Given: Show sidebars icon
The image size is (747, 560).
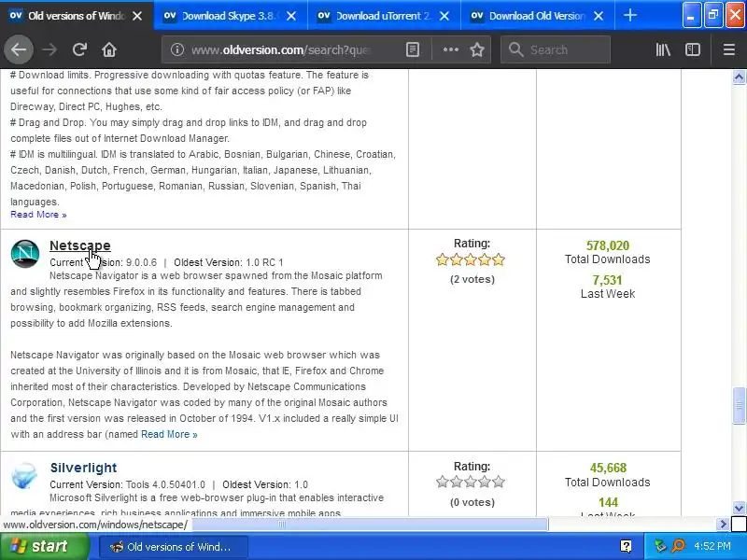Looking at the screenshot, I should [693, 49].
